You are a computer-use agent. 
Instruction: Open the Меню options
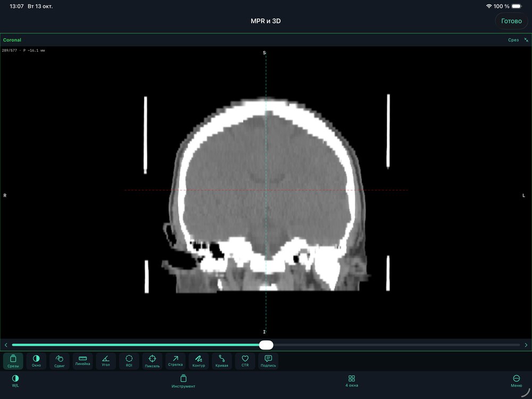click(x=516, y=381)
